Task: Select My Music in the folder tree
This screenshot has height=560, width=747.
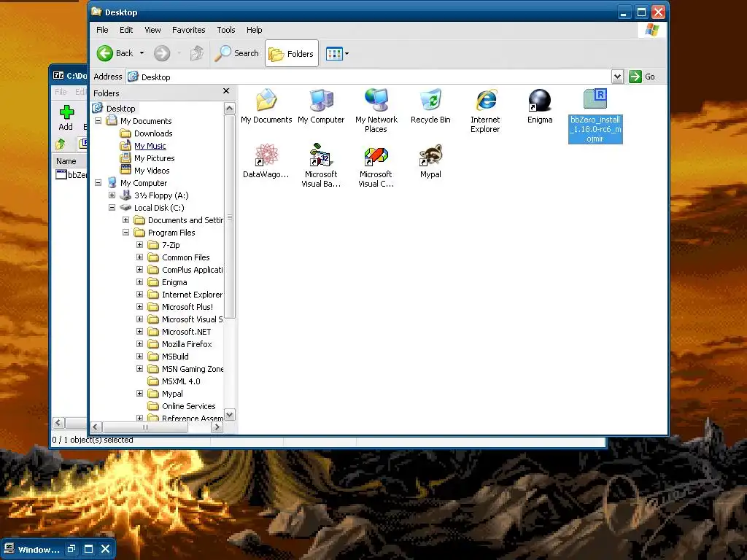Action: tap(150, 146)
